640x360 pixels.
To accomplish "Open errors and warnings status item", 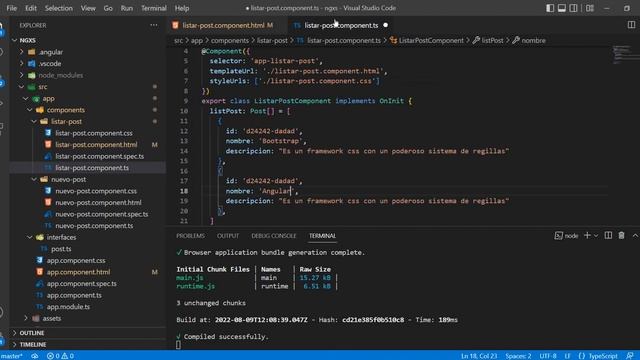I will coord(60,356).
